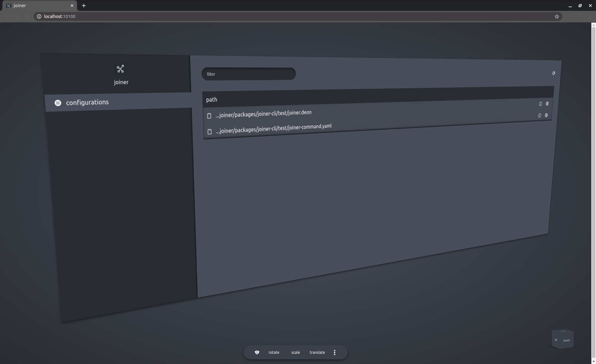This screenshot has height=364, width=596.
Task: Show info for joiner.deon configuration
Action: coord(540,104)
